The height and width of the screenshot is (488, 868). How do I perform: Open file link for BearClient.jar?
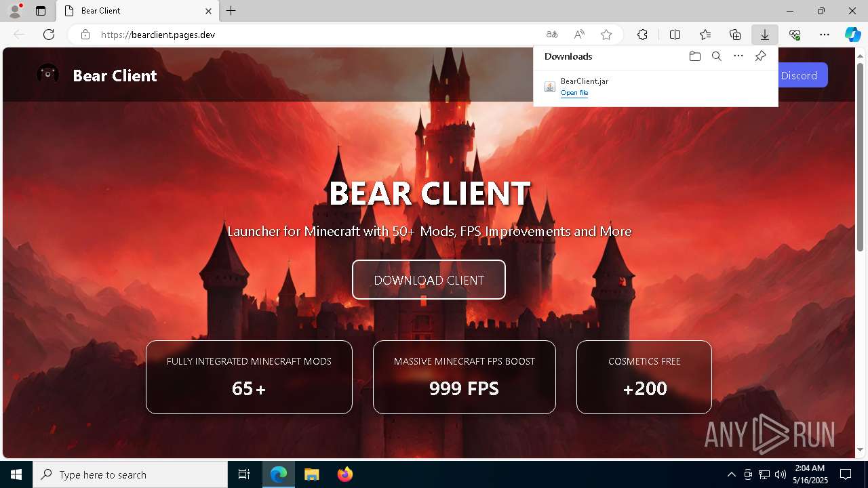pyautogui.click(x=574, y=93)
